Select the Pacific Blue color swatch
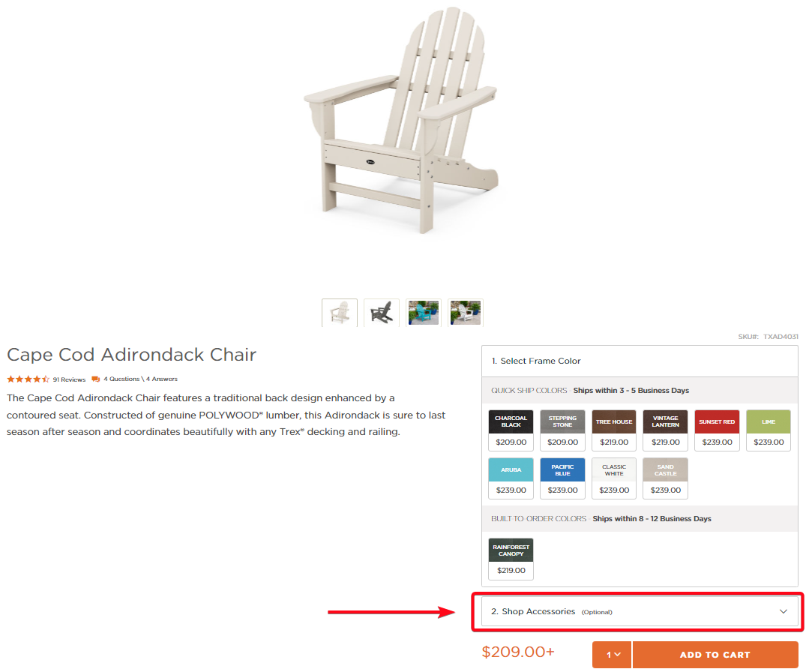 [562, 470]
